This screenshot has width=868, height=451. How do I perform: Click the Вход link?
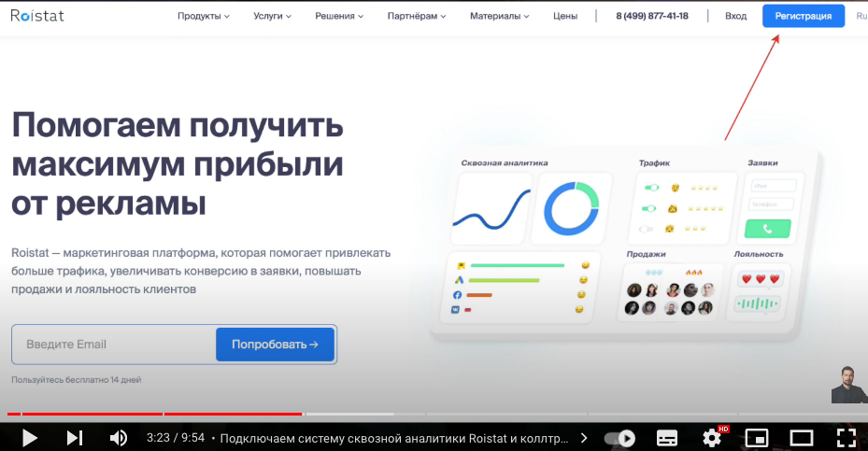click(735, 16)
